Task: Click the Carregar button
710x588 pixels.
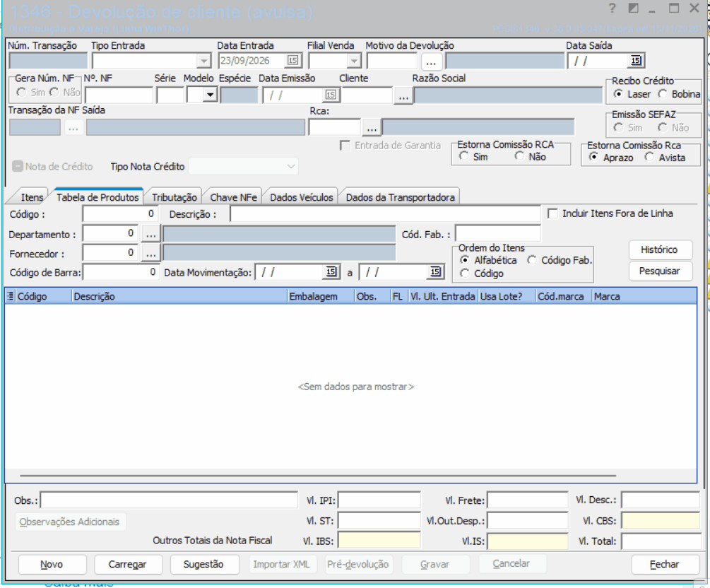Action: (128, 565)
